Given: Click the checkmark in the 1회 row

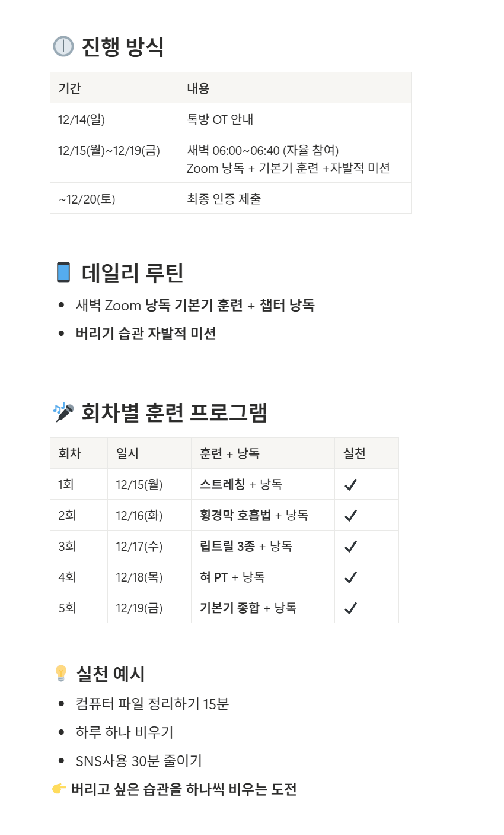Looking at the screenshot, I should [350, 484].
